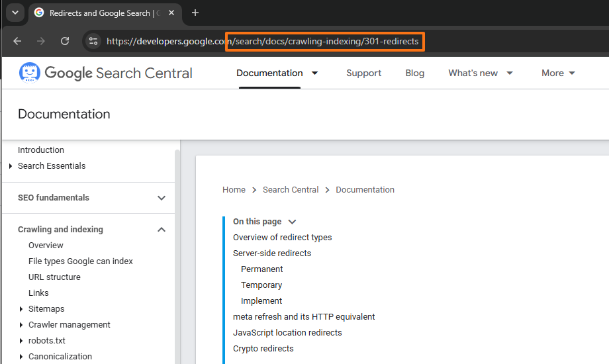Click the Documentation page heading

(64, 114)
